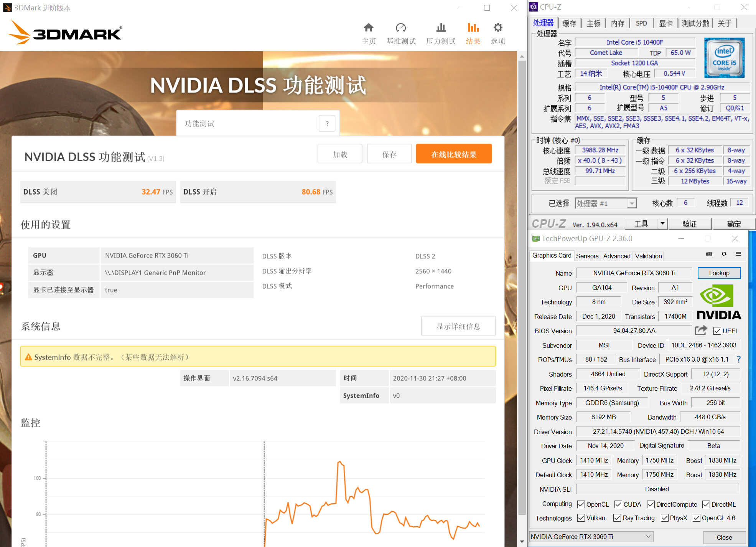756x547 pixels.
Task: Click the 3988.28 MHz core speed value
Action: 600,150
